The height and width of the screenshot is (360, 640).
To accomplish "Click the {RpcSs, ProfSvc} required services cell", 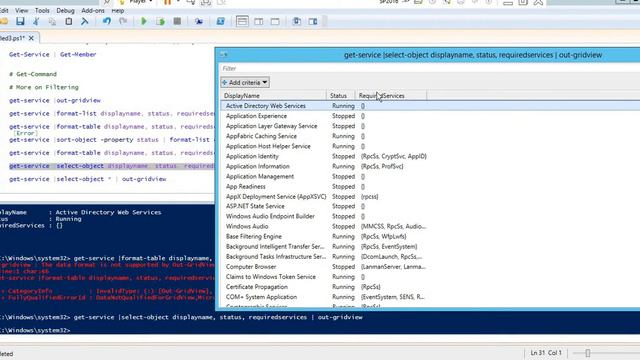I will (382, 167).
